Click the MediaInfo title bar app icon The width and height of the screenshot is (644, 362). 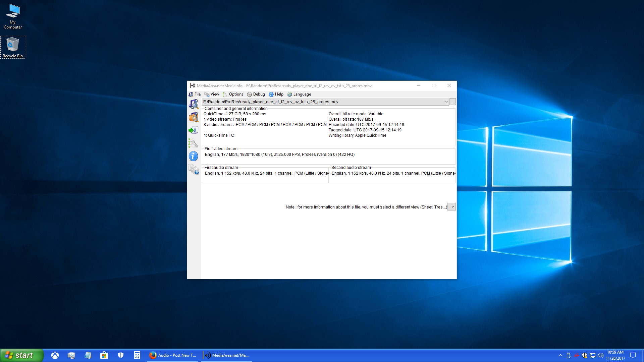193,86
